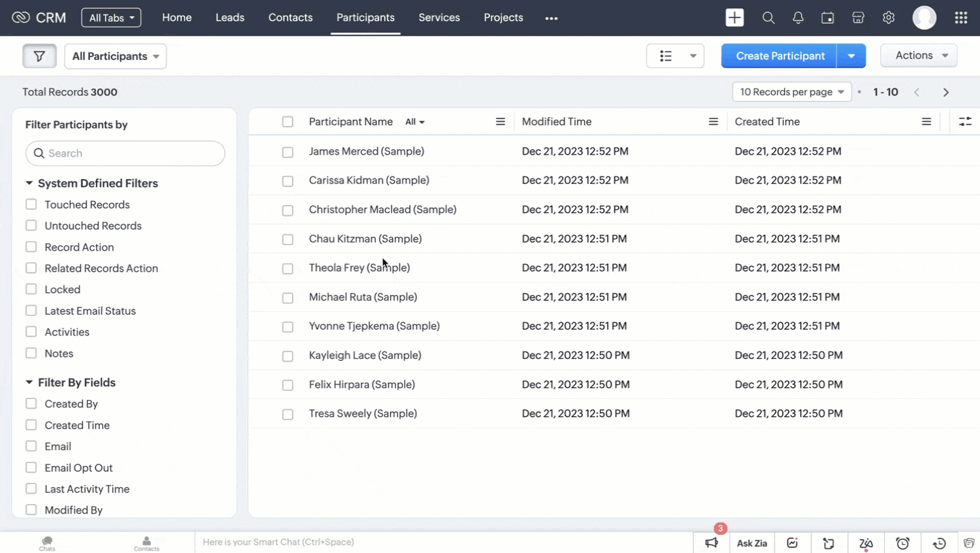Open the notifications bell
This screenshot has width=980, height=553.
coord(798,18)
